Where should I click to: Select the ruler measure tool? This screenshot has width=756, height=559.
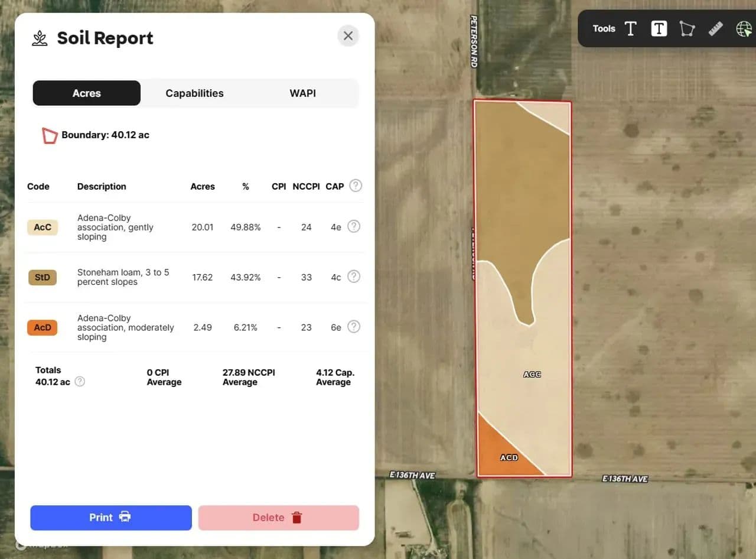coord(715,28)
